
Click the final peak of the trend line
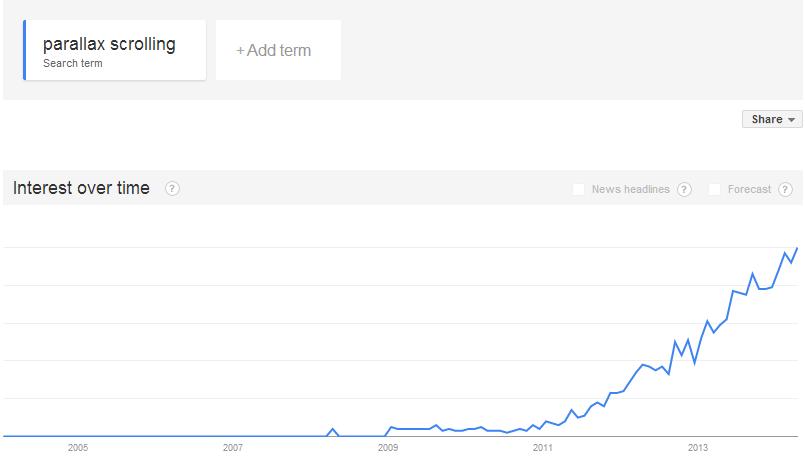[x=797, y=248]
